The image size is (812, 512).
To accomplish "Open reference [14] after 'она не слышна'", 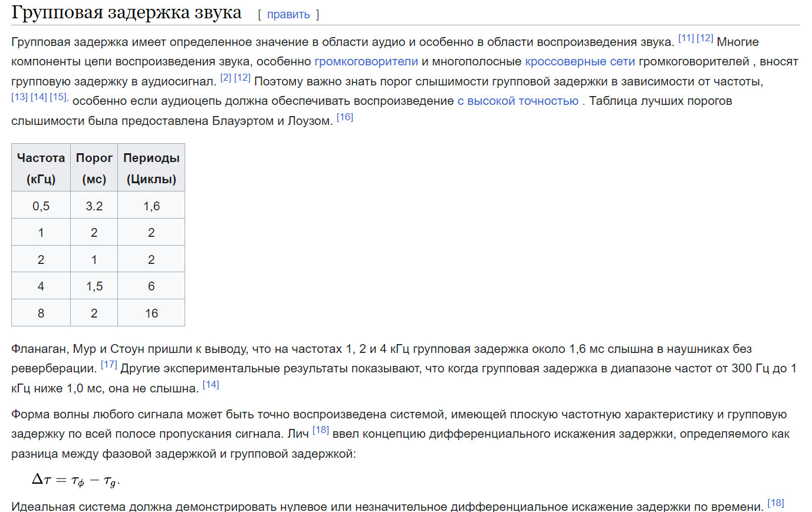I will pyautogui.click(x=211, y=384).
